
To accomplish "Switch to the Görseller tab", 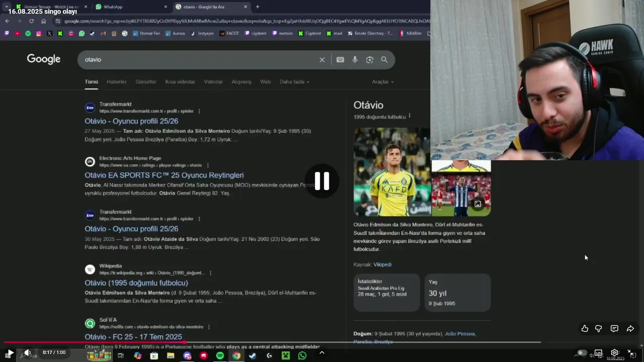I will click(146, 81).
